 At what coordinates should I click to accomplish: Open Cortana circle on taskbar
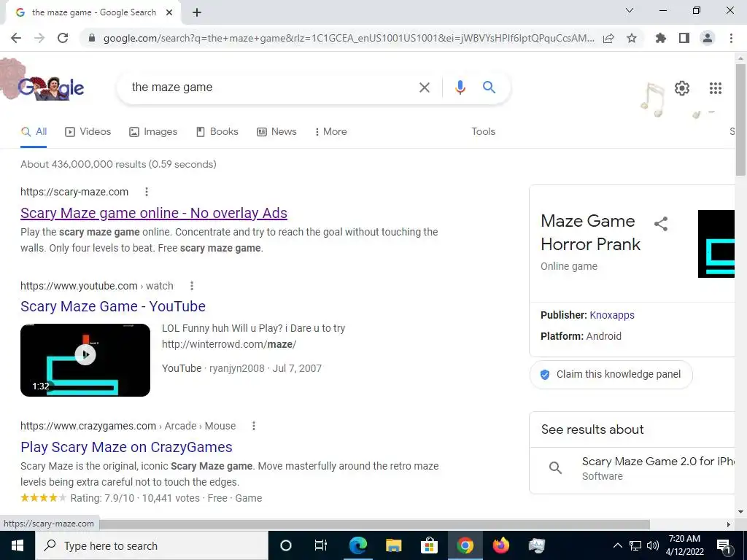286,545
